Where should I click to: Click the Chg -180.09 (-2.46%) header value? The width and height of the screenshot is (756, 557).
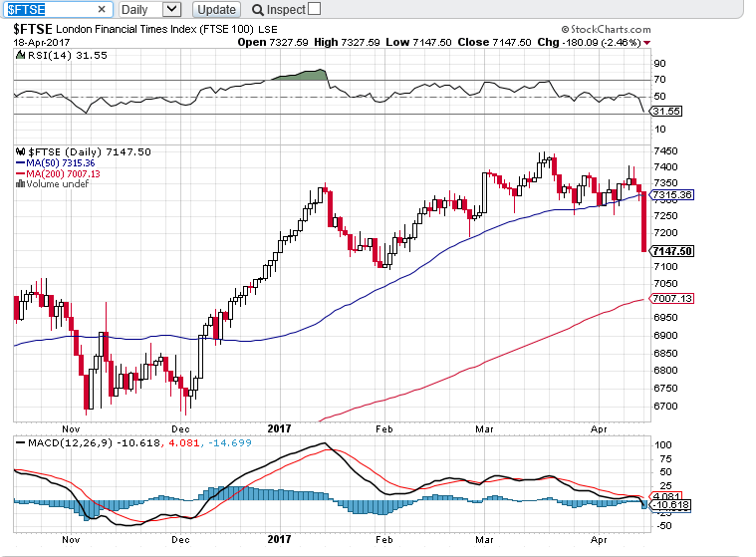590,43
